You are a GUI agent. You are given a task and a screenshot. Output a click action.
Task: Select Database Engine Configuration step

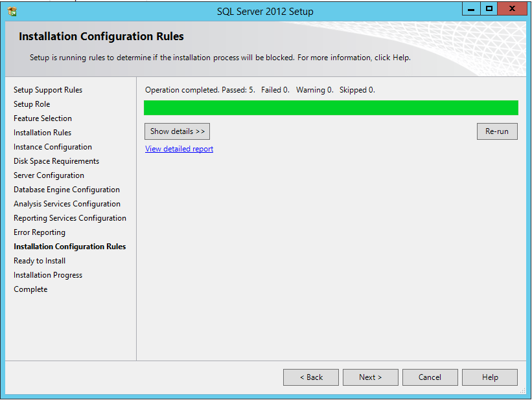pos(67,190)
